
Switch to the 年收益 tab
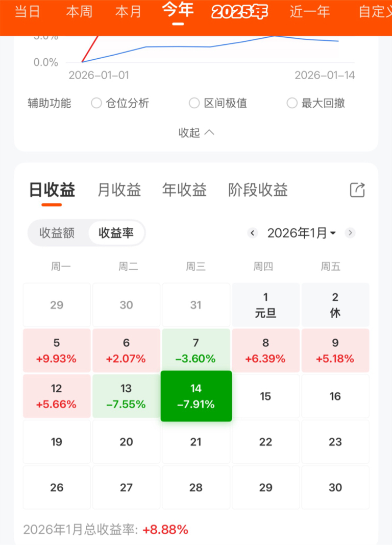tap(184, 190)
